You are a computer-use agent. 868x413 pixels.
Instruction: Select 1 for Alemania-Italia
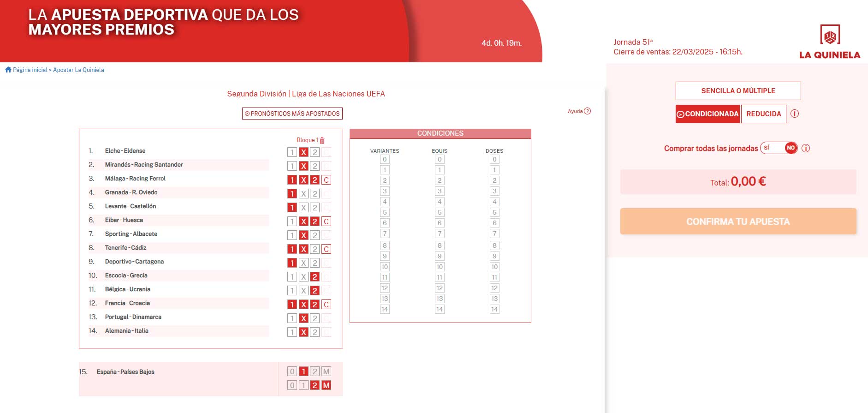click(292, 332)
